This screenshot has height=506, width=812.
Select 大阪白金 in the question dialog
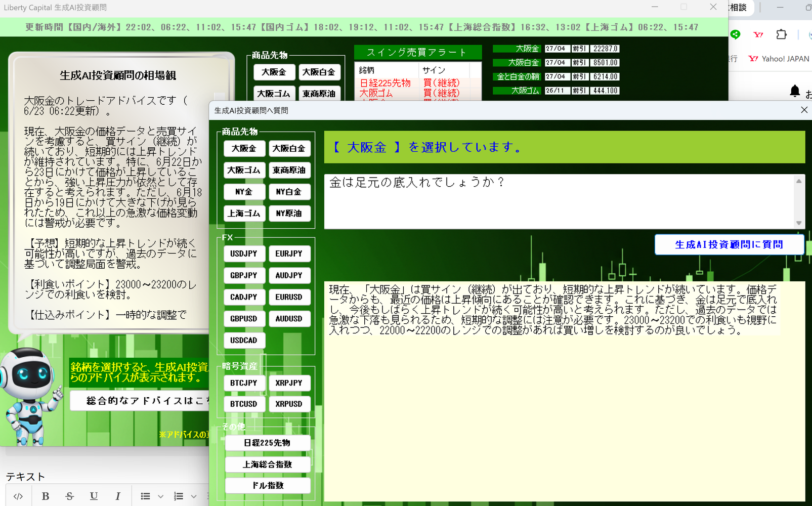(289, 149)
